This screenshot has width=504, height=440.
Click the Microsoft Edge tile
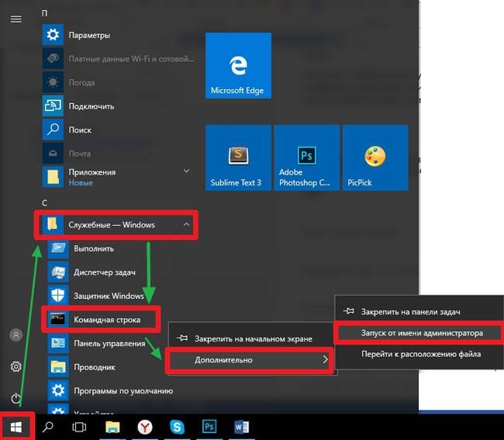(x=238, y=65)
